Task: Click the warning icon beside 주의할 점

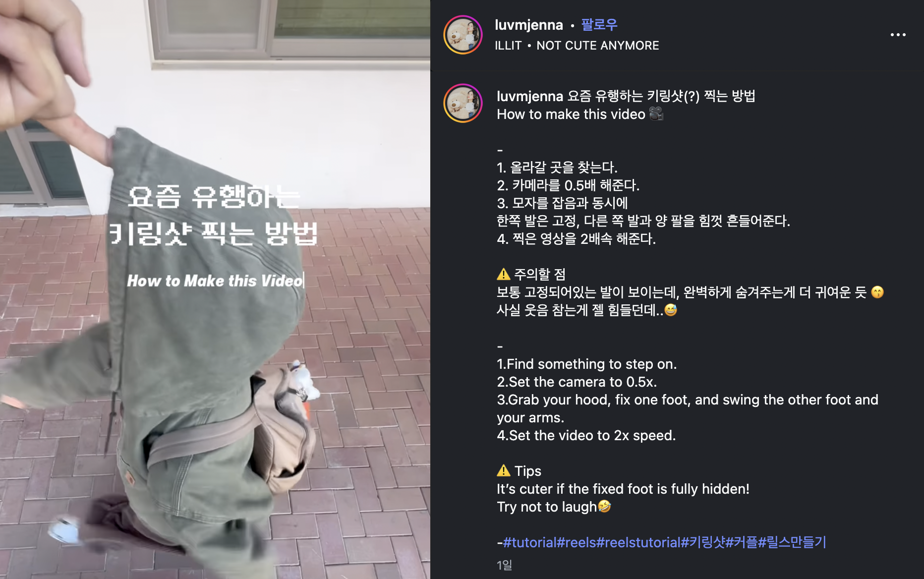Action: [503, 274]
